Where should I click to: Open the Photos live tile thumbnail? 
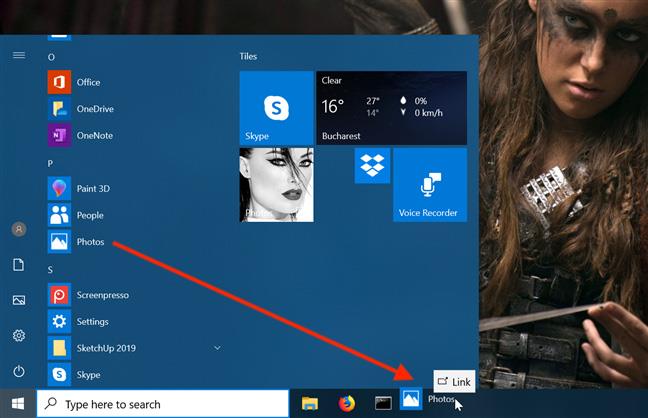tap(276, 185)
